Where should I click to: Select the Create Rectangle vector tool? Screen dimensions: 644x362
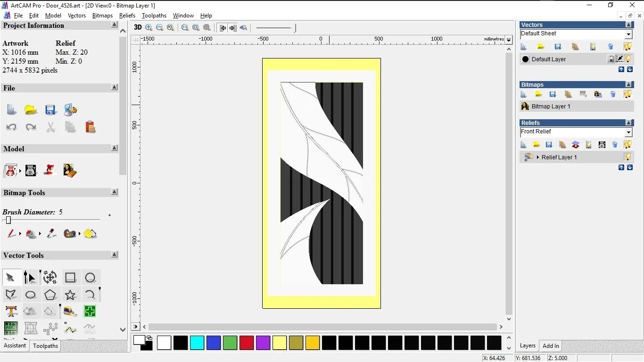click(70, 278)
